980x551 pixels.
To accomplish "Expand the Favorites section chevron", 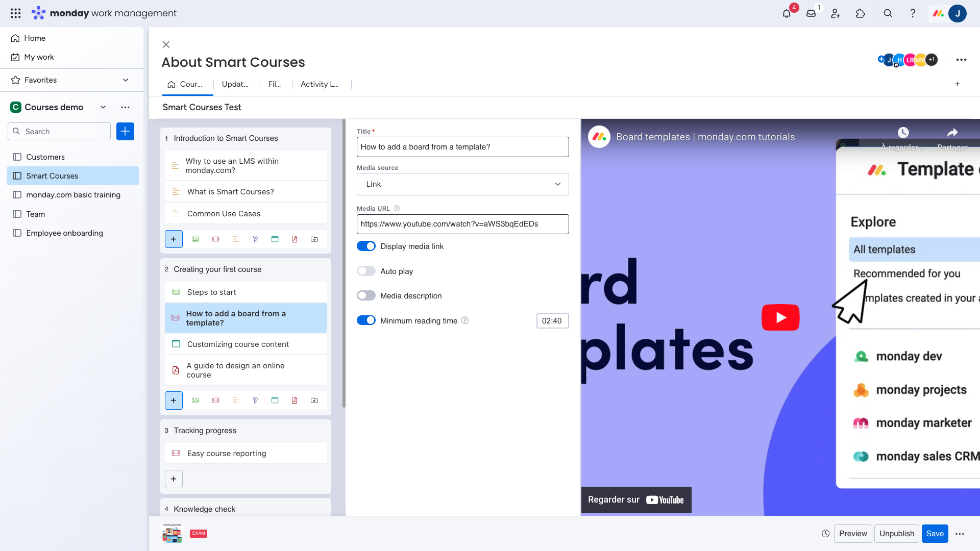I will click(x=126, y=80).
